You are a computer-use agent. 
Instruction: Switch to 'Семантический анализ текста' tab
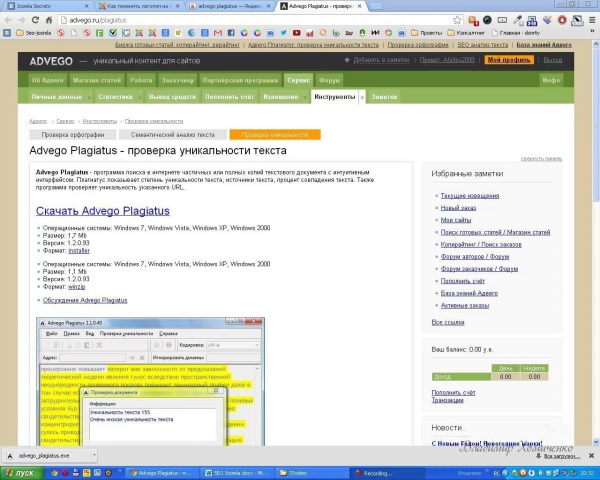[172, 134]
